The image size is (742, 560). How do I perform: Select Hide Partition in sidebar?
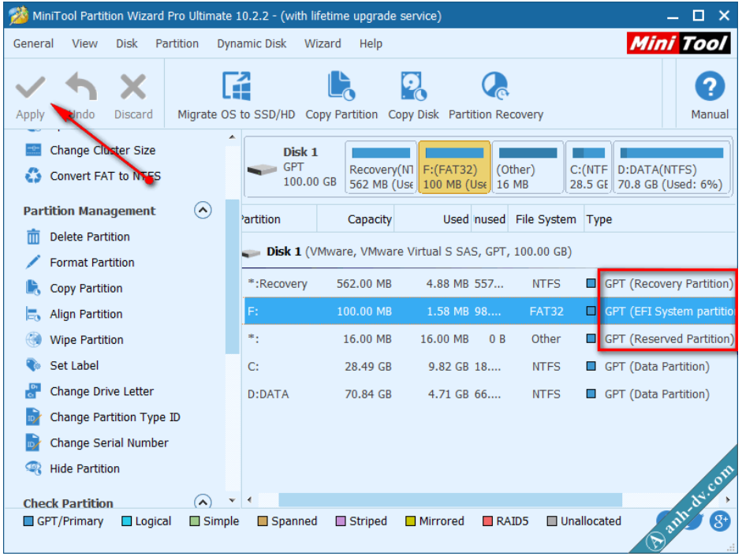click(84, 469)
